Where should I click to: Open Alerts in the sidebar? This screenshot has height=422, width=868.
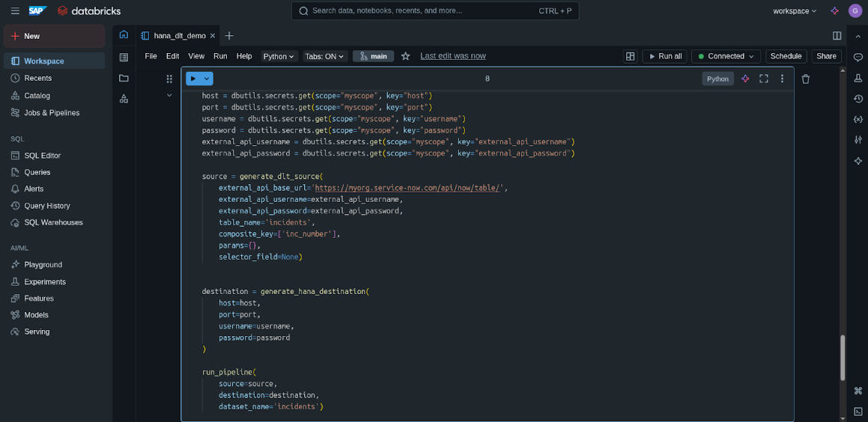tap(54, 189)
